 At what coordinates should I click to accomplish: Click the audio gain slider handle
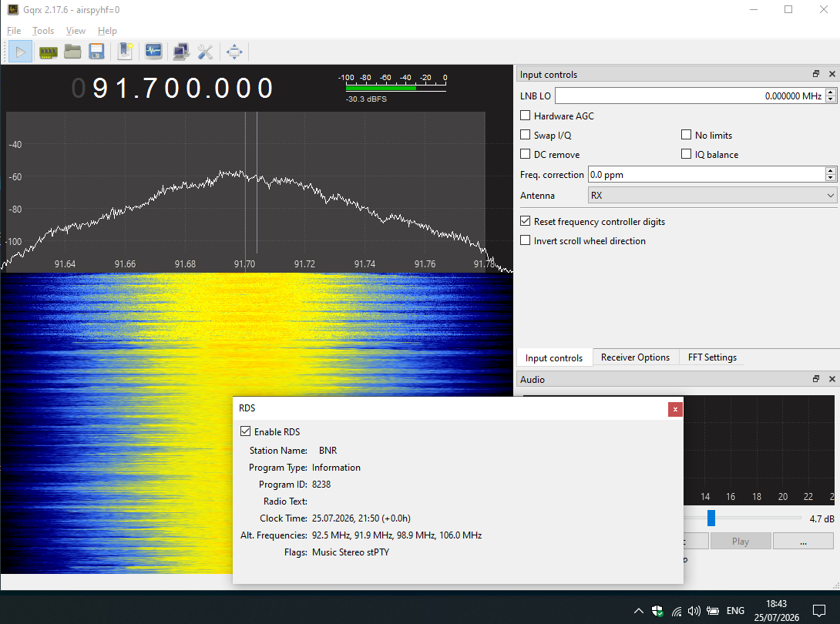[711, 518]
